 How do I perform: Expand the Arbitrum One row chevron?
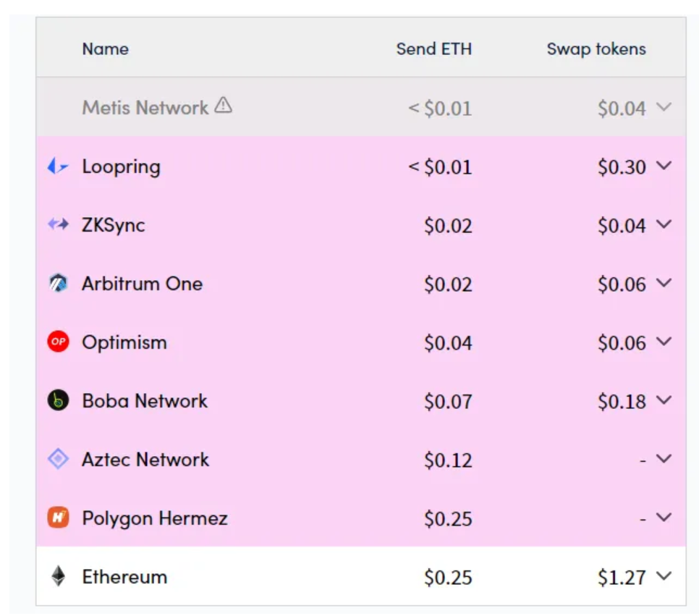[664, 284]
